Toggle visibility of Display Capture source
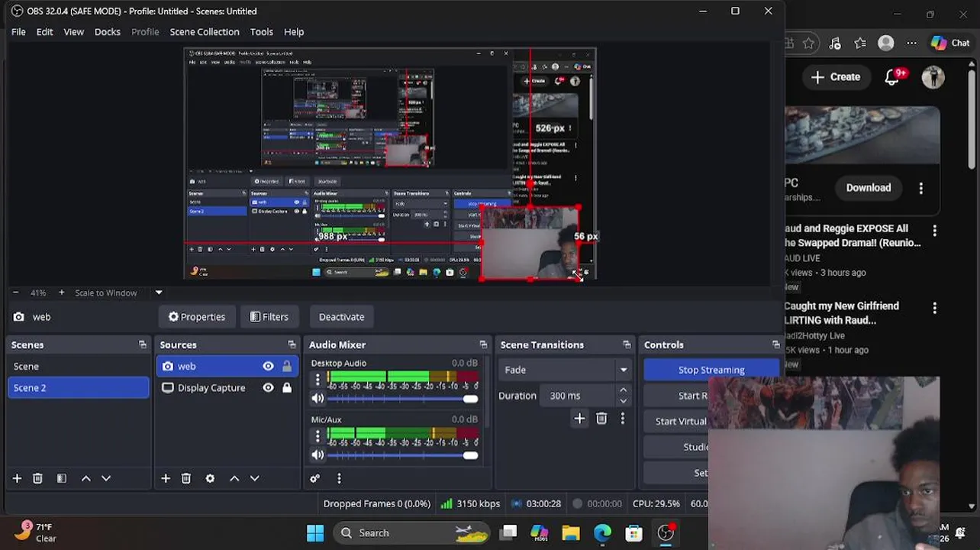This screenshot has height=550, width=980. [x=268, y=388]
